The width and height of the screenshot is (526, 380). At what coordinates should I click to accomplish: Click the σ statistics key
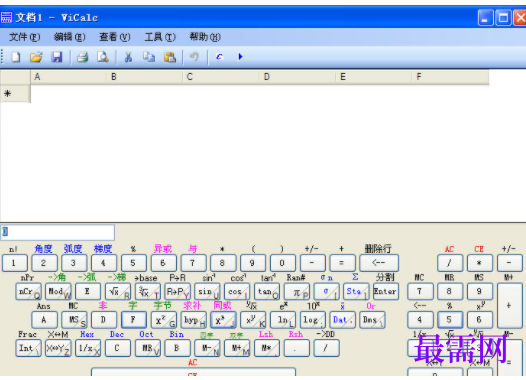[x=326, y=291]
